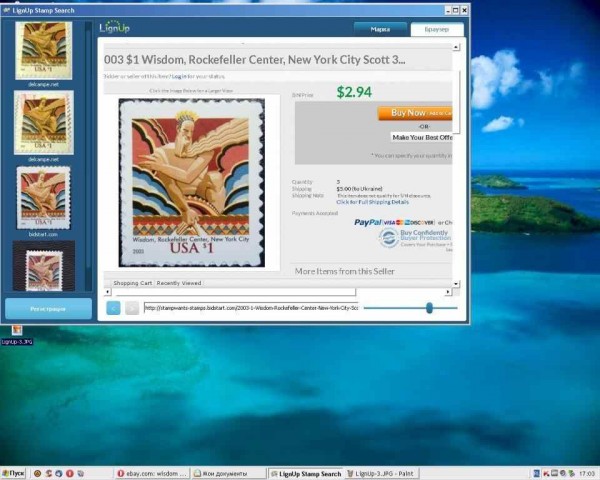Enlarge the large Wisdom stamp image
The image size is (600, 480).
pyautogui.click(x=191, y=183)
